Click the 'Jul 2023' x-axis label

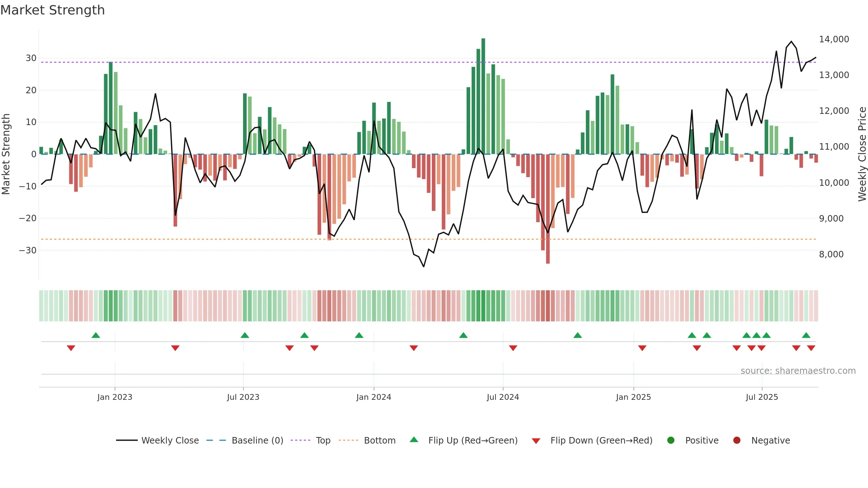click(243, 397)
